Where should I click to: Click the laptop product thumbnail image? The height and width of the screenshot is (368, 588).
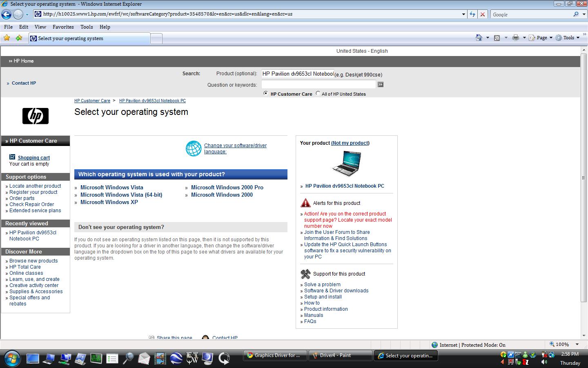(346, 164)
